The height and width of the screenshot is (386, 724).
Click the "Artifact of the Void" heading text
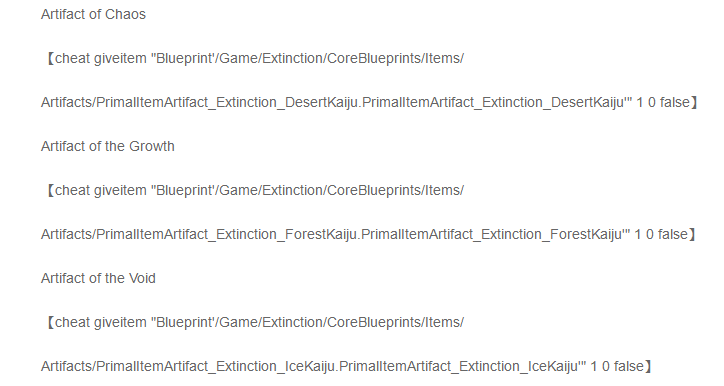point(98,278)
